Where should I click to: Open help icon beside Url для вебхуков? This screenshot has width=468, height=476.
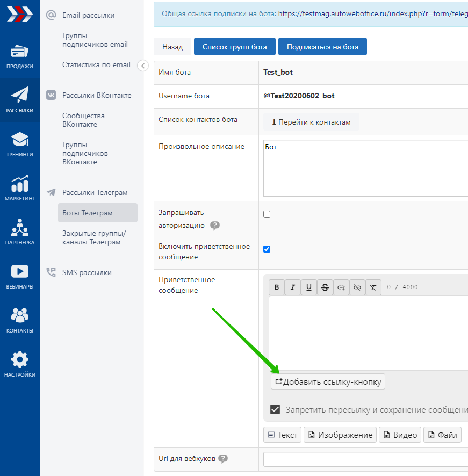point(223,459)
